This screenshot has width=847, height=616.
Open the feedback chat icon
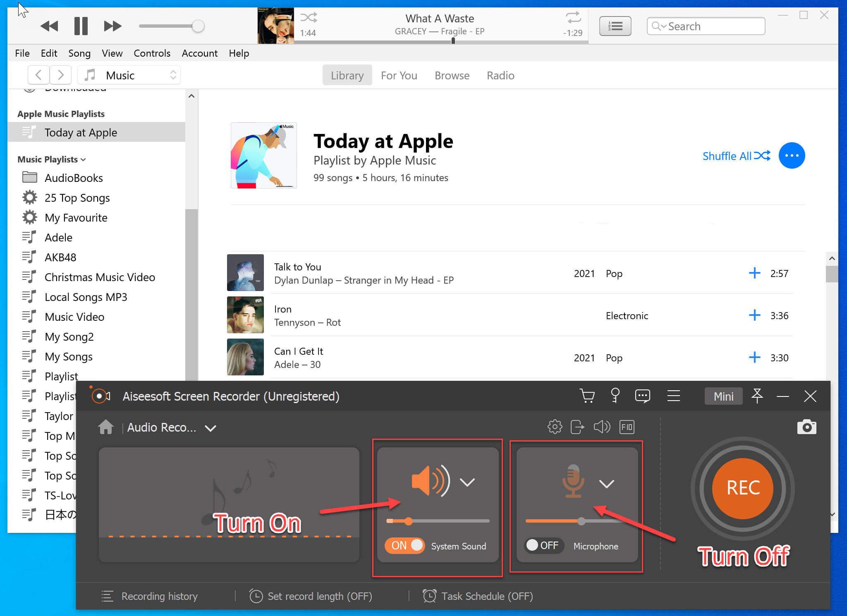click(x=642, y=396)
